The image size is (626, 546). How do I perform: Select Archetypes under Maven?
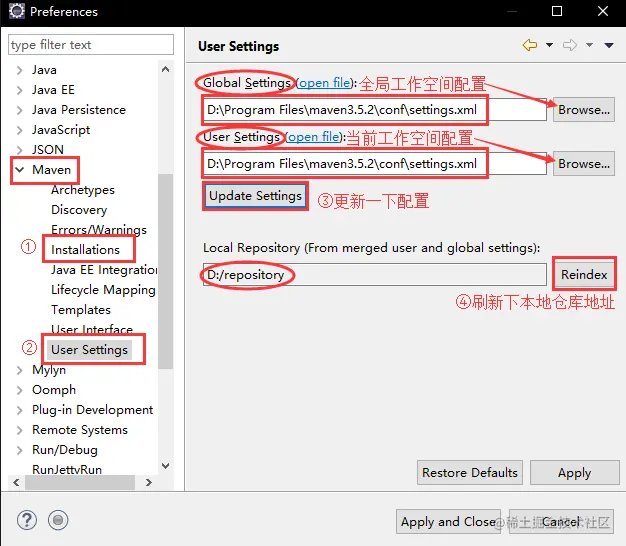[83, 190]
